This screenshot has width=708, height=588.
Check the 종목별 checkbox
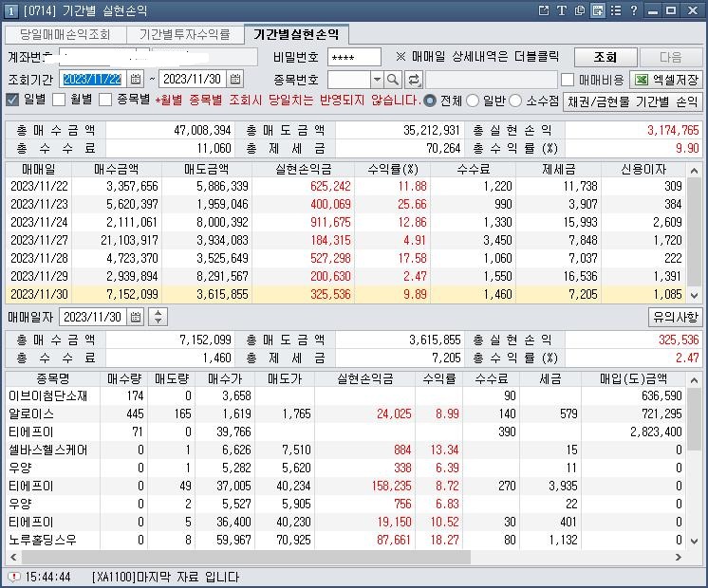click(105, 100)
